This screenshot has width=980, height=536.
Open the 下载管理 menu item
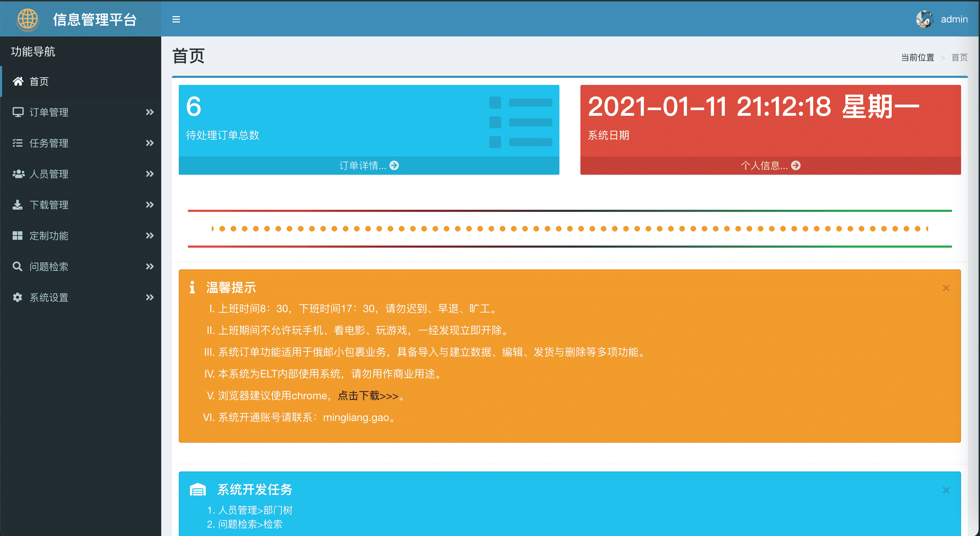click(49, 205)
